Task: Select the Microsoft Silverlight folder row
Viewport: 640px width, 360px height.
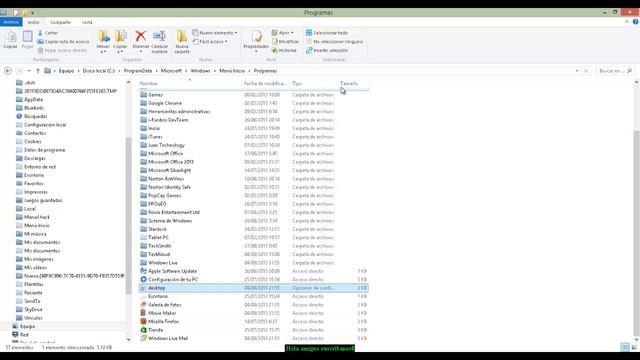Action: pos(253,170)
